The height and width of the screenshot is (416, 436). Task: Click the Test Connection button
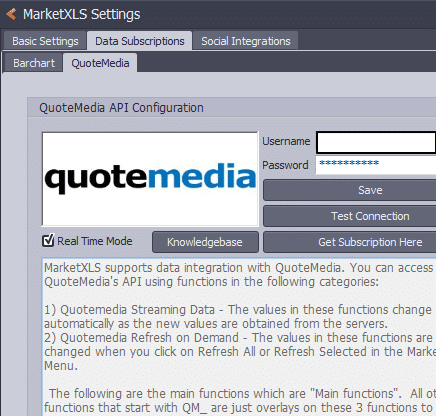tap(350, 216)
